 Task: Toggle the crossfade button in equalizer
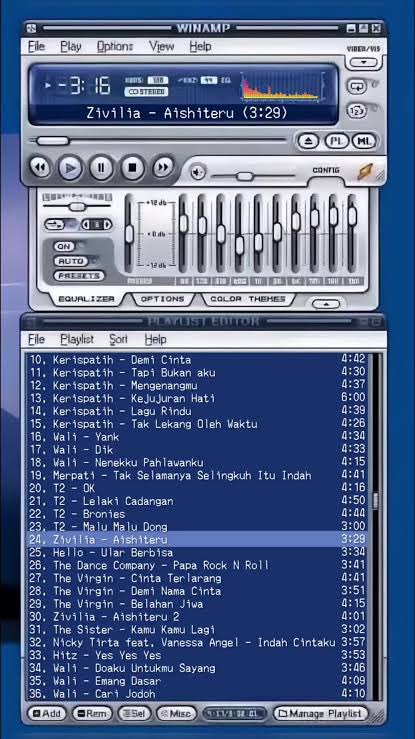(x=55, y=224)
